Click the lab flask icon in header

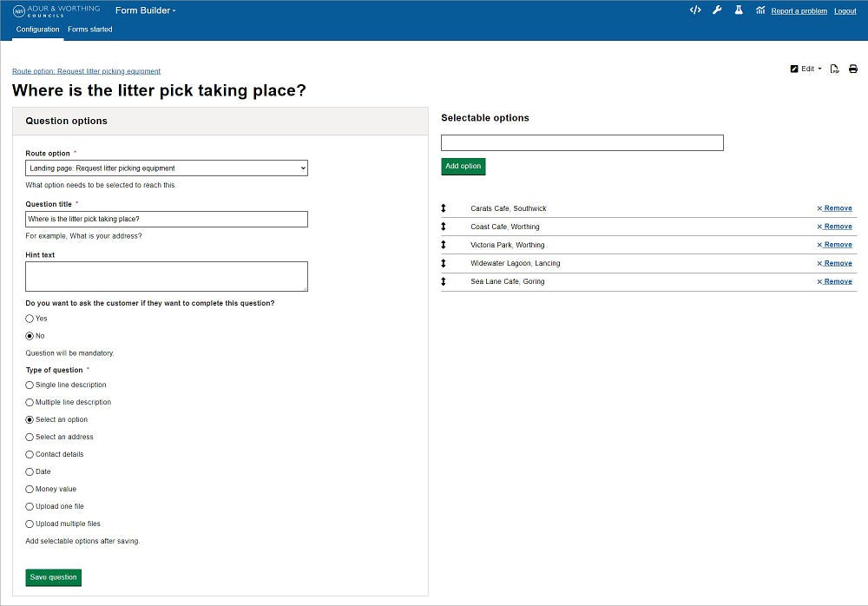tap(739, 10)
